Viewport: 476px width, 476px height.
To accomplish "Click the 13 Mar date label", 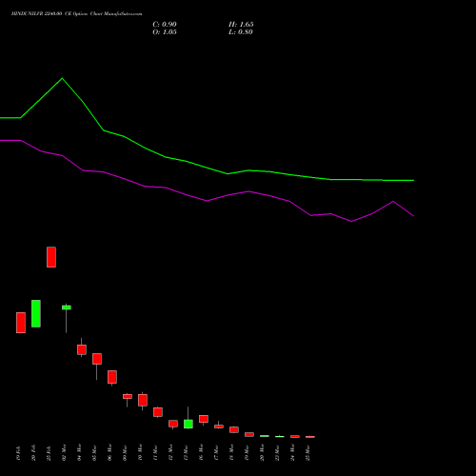I will pos(186,453).
